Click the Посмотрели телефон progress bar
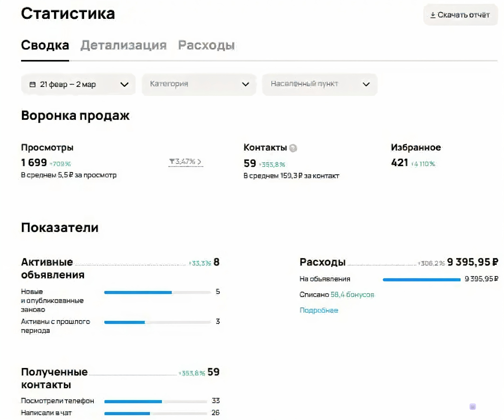 click(x=156, y=401)
